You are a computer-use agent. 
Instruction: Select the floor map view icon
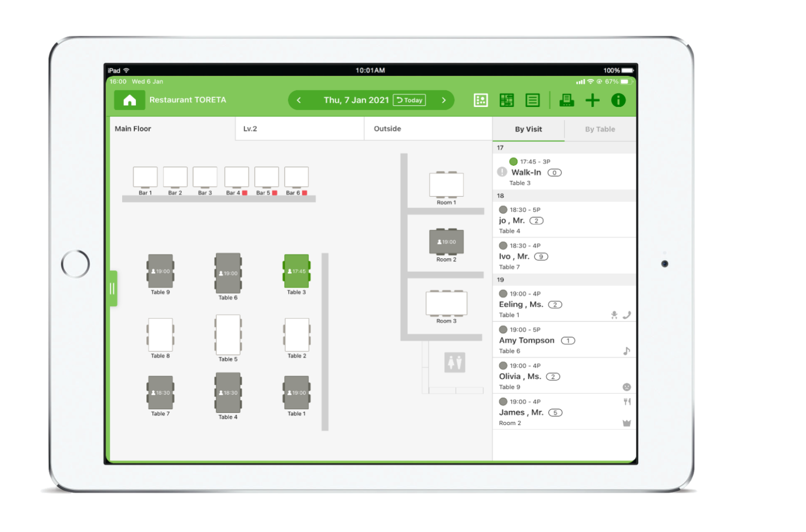click(x=480, y=100)
